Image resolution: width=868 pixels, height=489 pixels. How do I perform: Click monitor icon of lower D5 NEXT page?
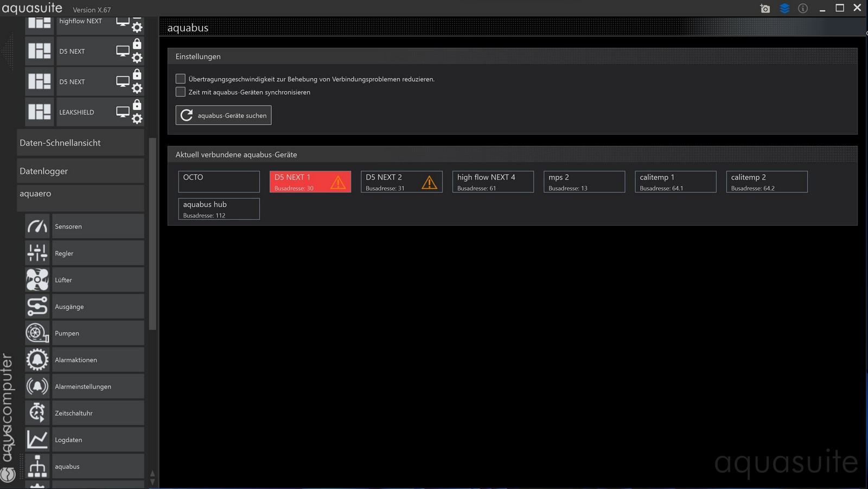coord(123,81)
